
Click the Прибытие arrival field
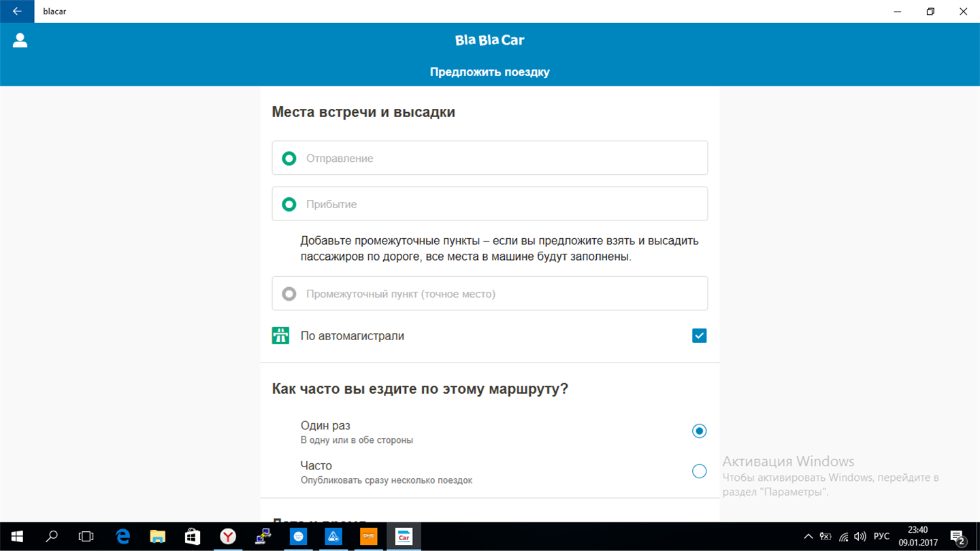point(490,203)
